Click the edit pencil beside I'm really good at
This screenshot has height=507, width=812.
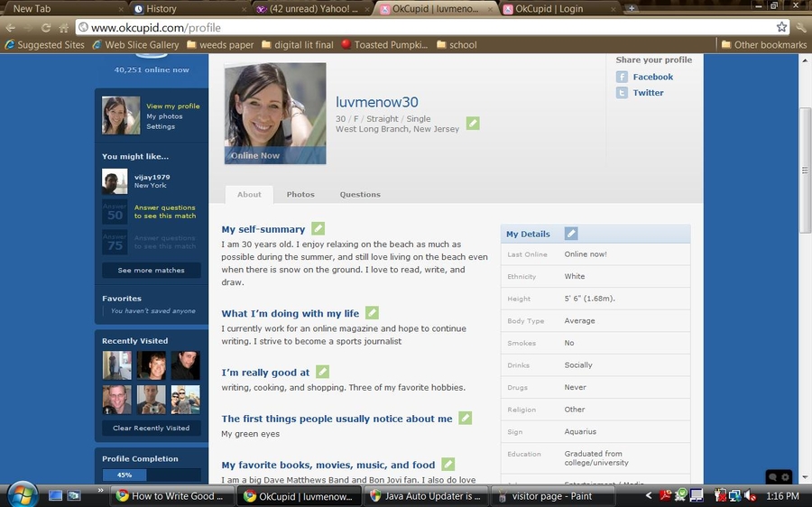click(x=322, y=372)
